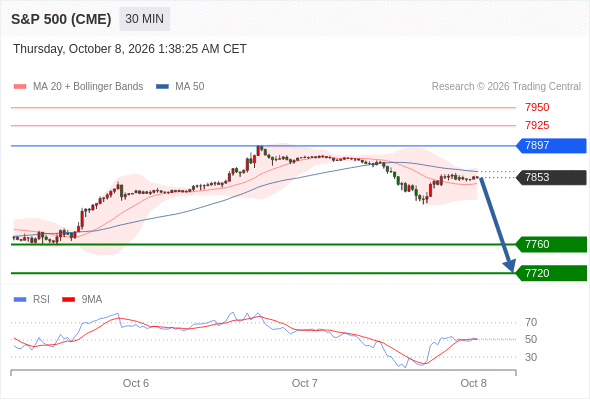Click the green 7720 support price tag
The image size is (590, 400).
551,273
